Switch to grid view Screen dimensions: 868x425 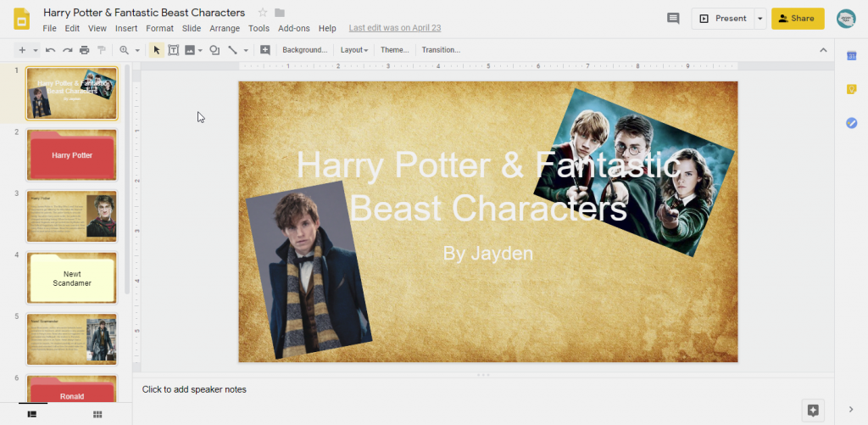97,414
